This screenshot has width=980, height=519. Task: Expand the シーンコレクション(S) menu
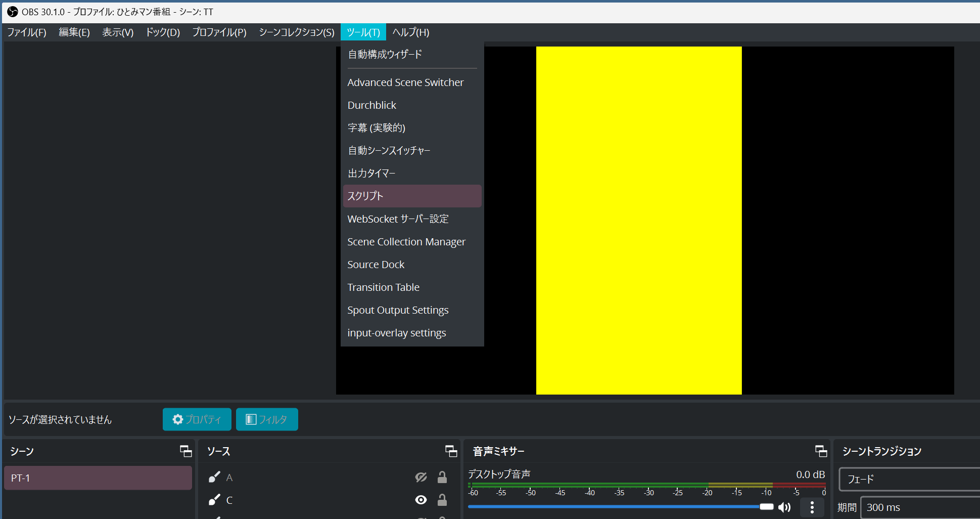[x=297, y=32]
